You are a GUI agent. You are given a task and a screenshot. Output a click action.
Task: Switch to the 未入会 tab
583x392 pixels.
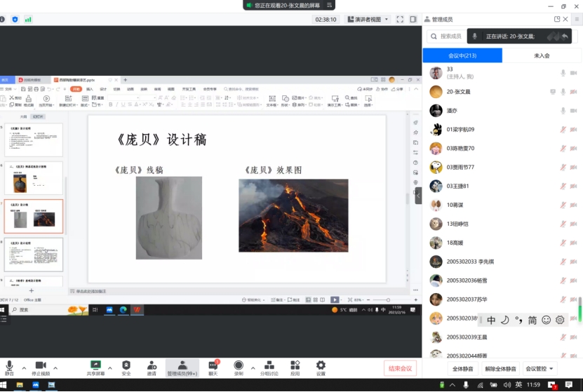542,55
